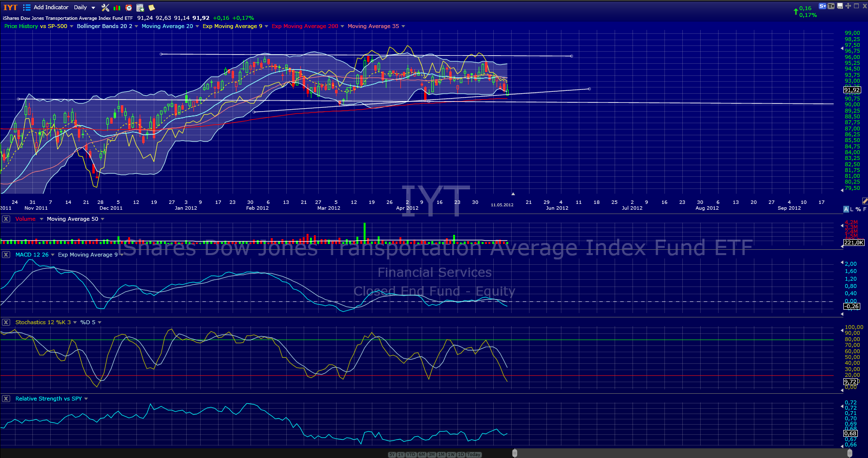The width and height of the screenshot is (868, 458).
Task: Click MACD pane Exp Moving Average 9 label
Action: [88, 255]
